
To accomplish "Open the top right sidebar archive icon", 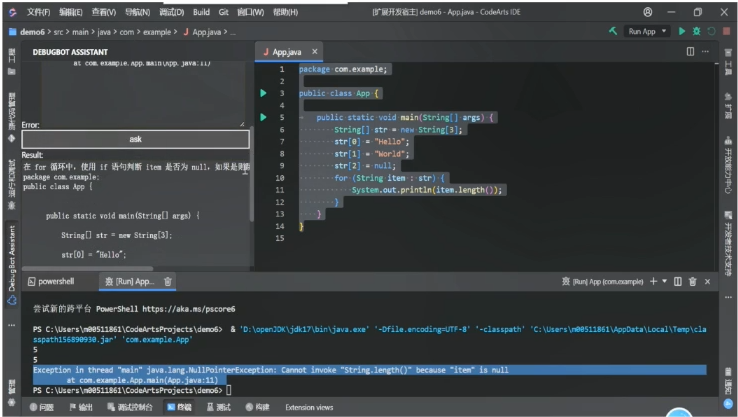I will [728, 53].
